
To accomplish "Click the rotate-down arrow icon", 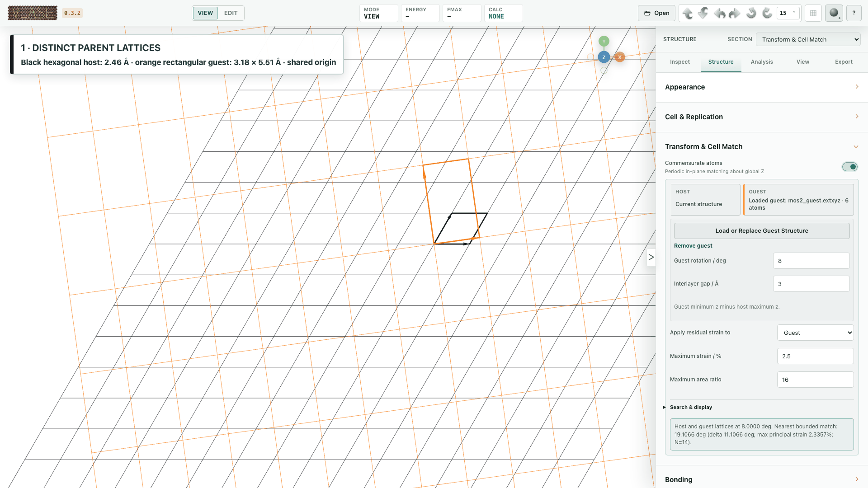I will (x=703, y=13).
